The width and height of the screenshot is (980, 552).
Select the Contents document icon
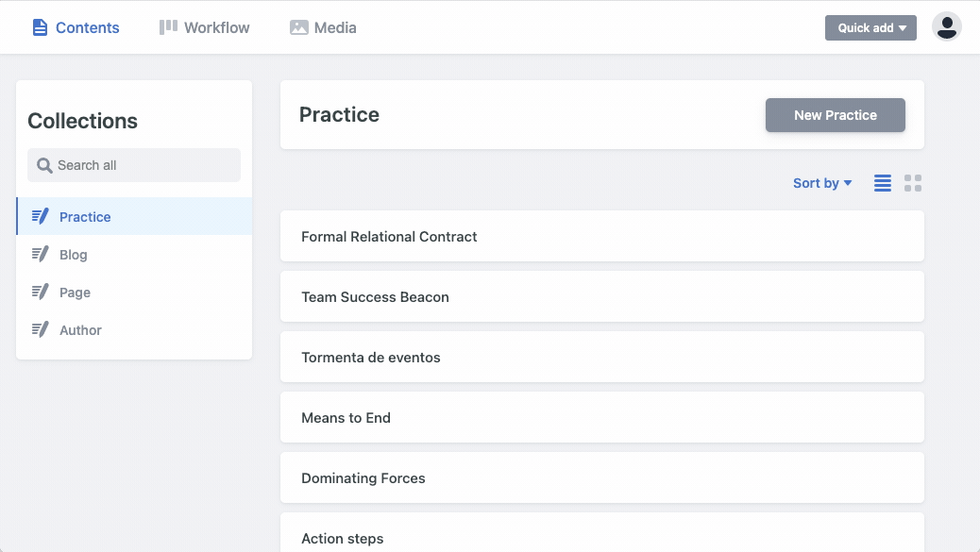tap(39, 27)
